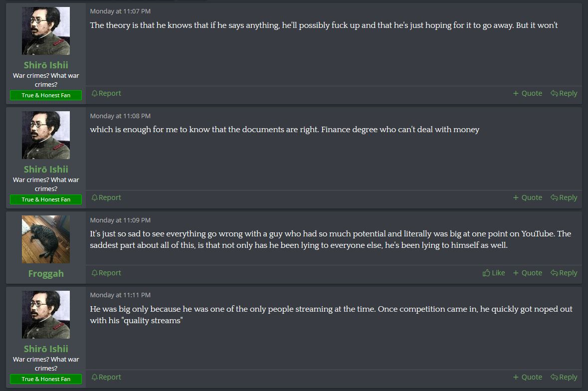Viewport: 588px width, 391px height.
Task: Quote the 11:11 PM quality streams post
Action: [527, 377]
